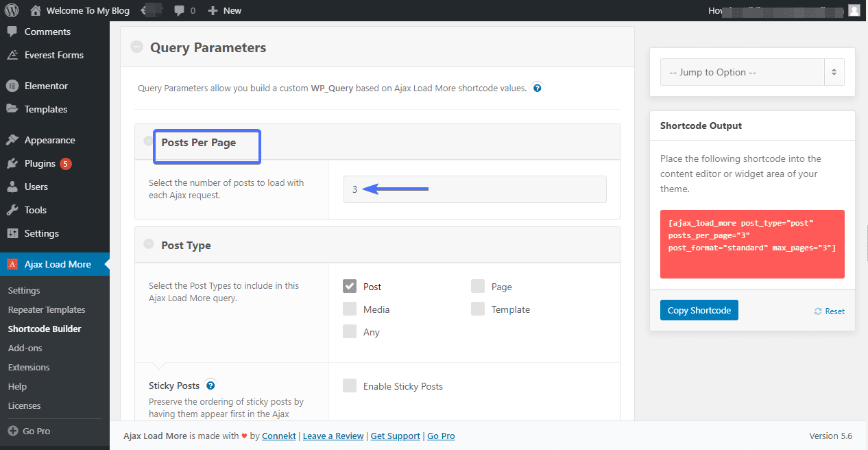The image size is (868, 450).
Task: Enable the Template post type checkbox
Action: point(478,309)
